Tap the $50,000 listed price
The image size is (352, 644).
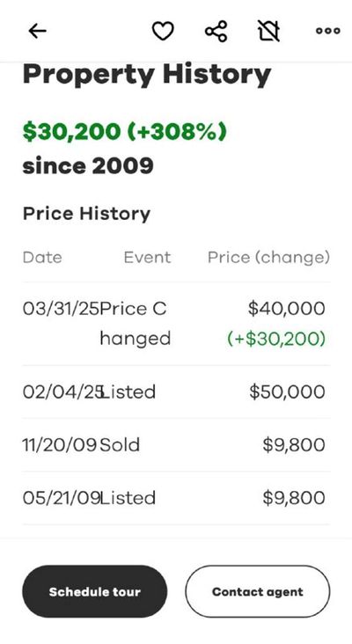click(287, 392)
